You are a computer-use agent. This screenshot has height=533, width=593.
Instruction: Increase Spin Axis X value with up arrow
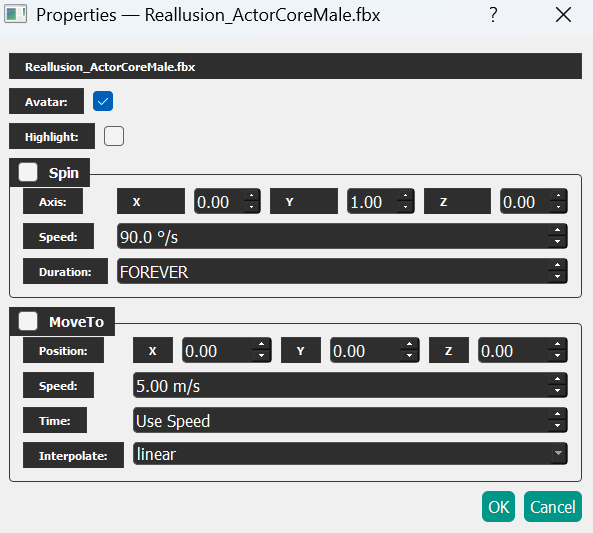[251, 196]
